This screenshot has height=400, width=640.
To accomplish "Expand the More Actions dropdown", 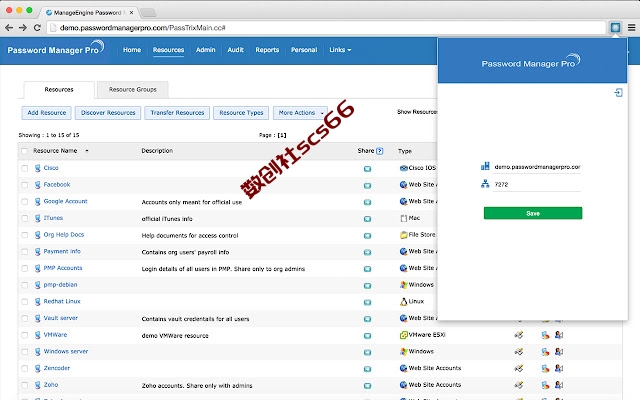I will coord(300,113).
